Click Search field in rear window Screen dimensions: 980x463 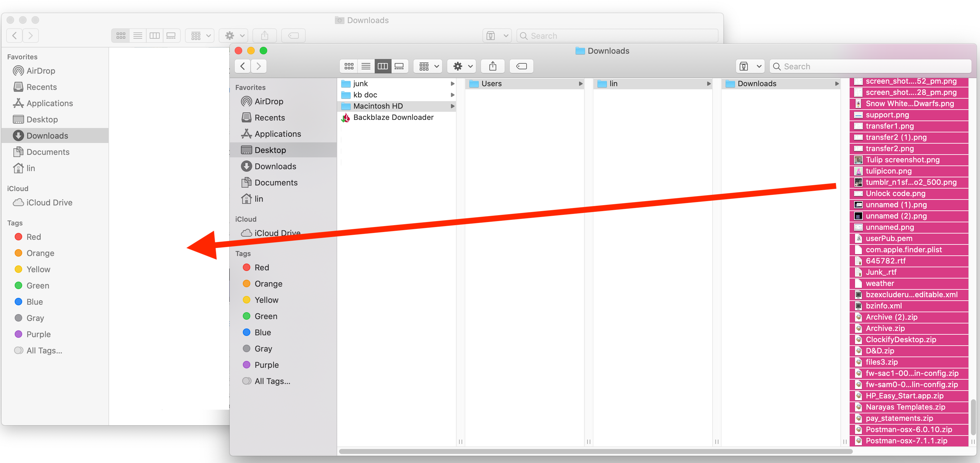(x=617, y=36)
